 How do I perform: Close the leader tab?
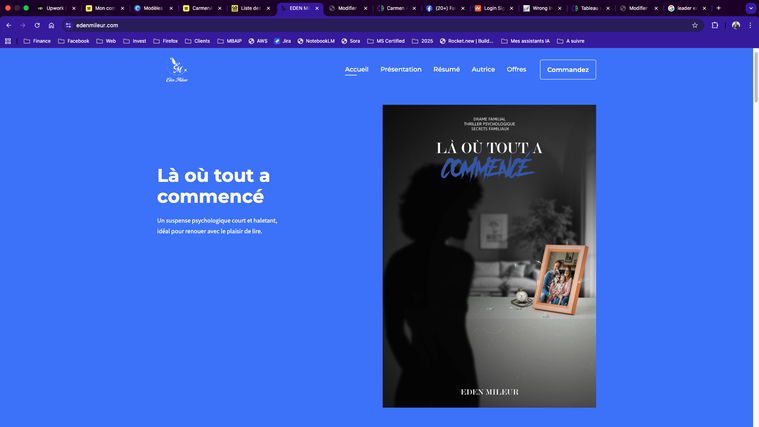(704, 8)
